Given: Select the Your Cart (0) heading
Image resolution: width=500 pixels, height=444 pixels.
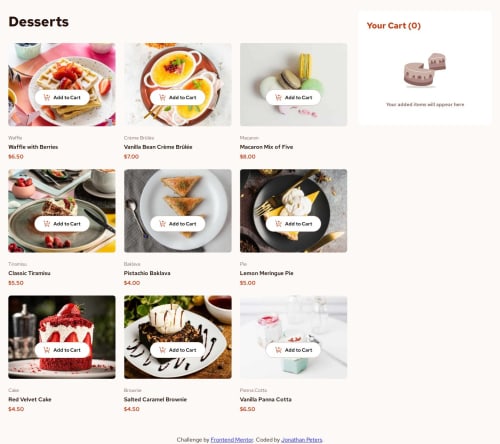Looking at the screenshot, I should (394, 26).
